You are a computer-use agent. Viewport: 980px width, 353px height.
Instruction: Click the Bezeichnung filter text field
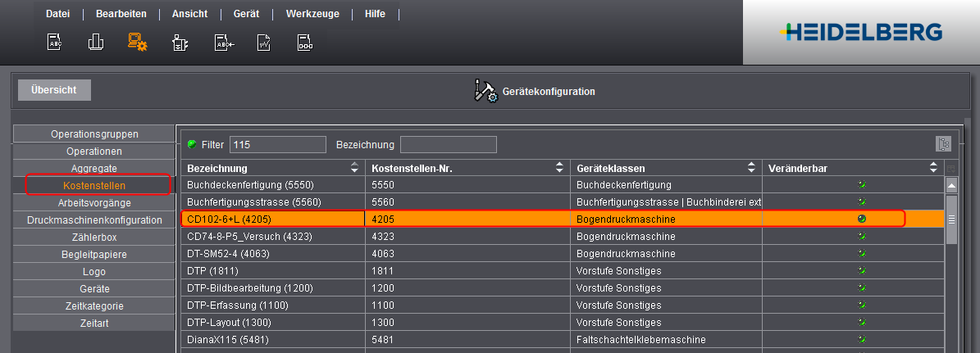point(448,144)
